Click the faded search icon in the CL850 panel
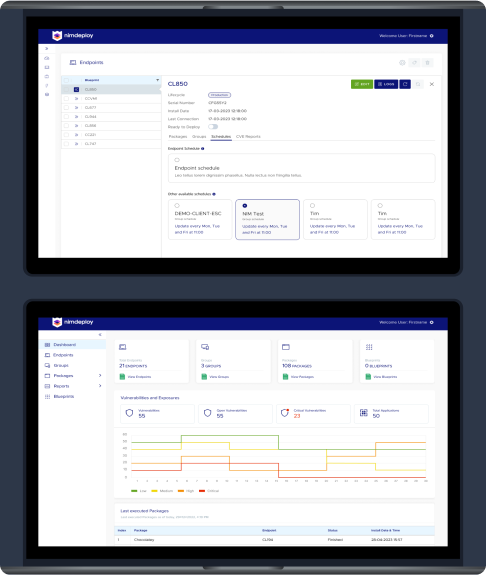The image size is (486, 575). (x=418, y=84)
